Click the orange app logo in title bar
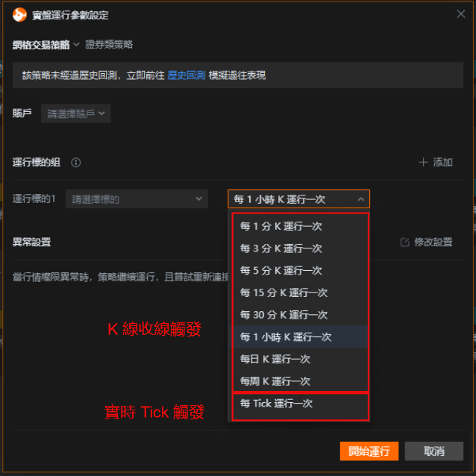This screenshot has width=476, height=476. [x=19, y=15]
